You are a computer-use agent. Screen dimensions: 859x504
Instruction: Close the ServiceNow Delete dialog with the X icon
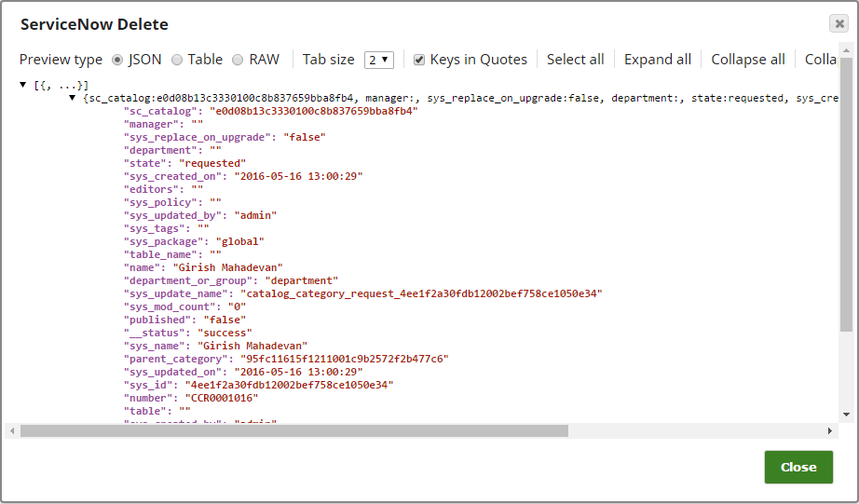pyautogui.click(x=839, y=23)
